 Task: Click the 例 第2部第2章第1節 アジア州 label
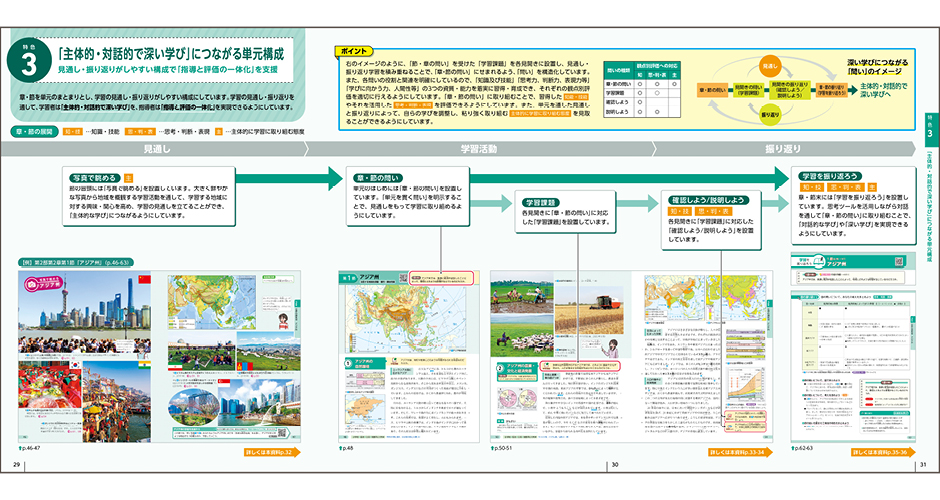76,262
